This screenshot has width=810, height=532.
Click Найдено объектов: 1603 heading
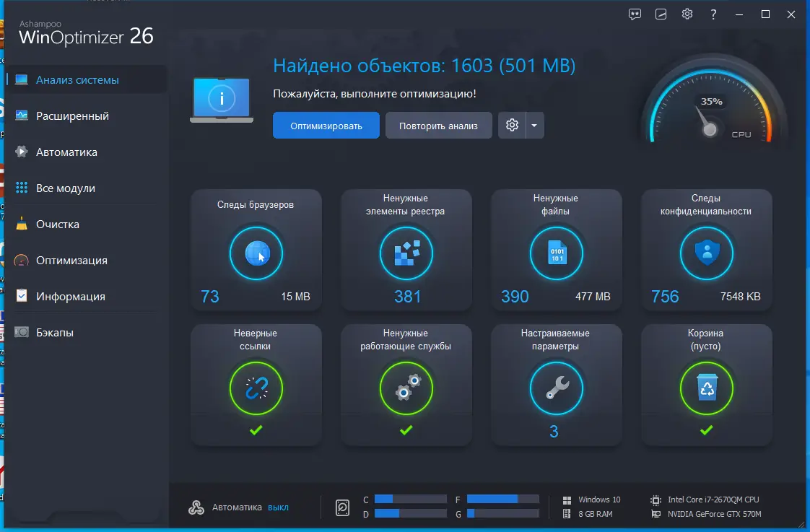[424, 66]
